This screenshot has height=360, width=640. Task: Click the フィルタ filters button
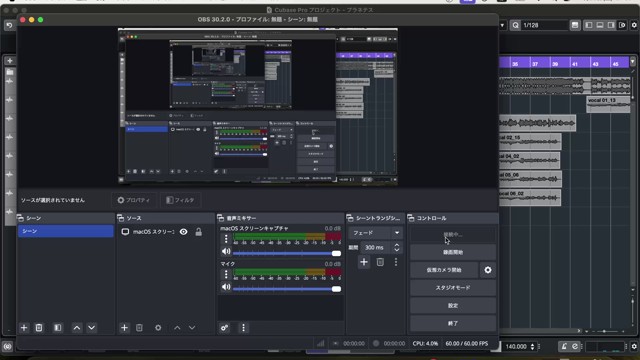180,200
